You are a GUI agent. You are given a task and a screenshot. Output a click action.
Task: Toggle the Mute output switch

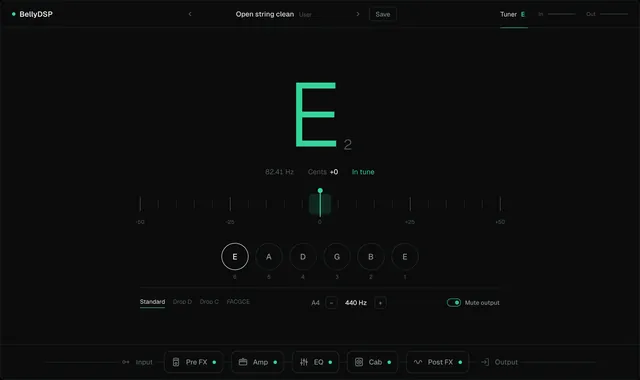click(453, 302)
